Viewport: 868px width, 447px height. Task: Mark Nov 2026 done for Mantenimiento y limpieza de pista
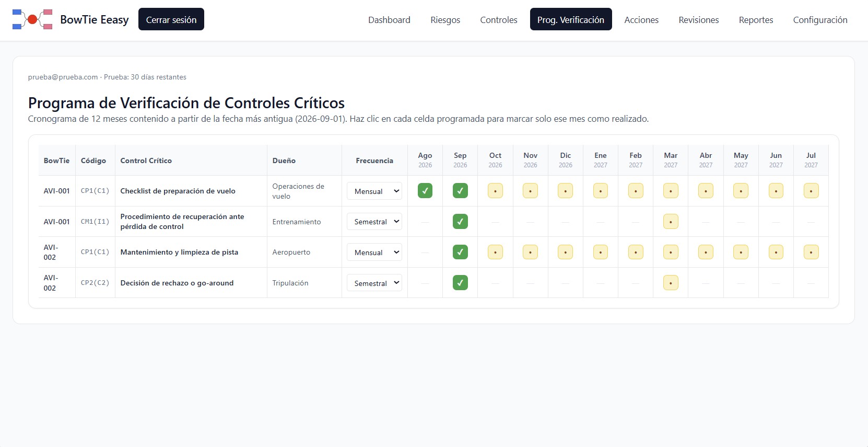[530, 252]
